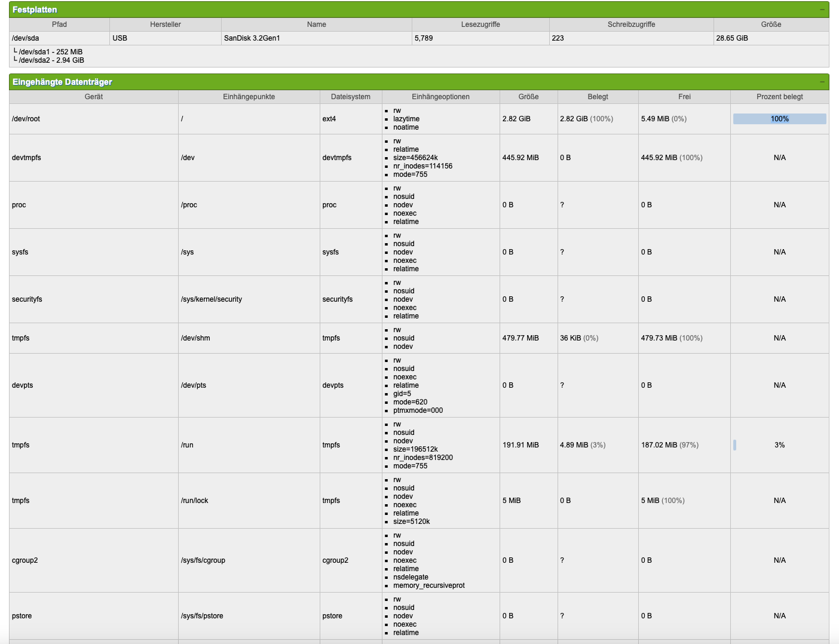Click the size=5120k mount option
The height and width of the screenshot is (644, 839).
click(411, 522)
